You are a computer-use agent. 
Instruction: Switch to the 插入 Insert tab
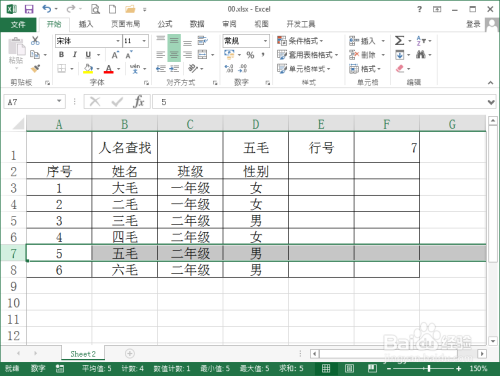(x=86, y=24)
